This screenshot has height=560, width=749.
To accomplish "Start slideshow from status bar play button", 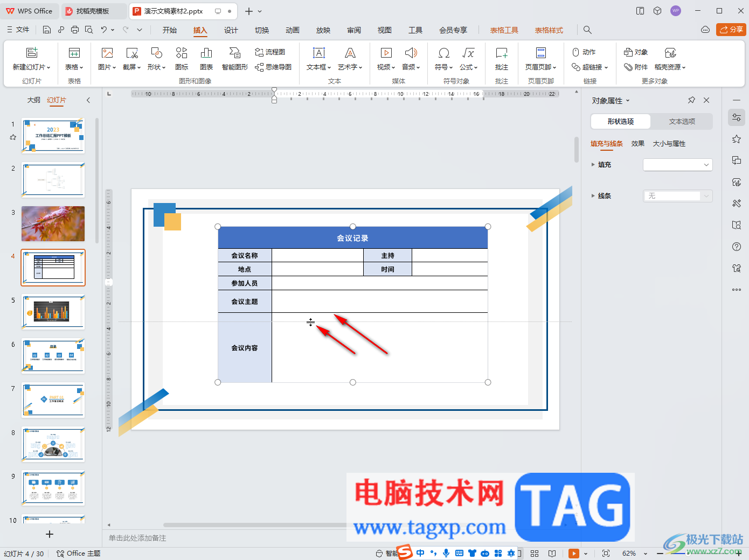I will [x=574, y=554].
